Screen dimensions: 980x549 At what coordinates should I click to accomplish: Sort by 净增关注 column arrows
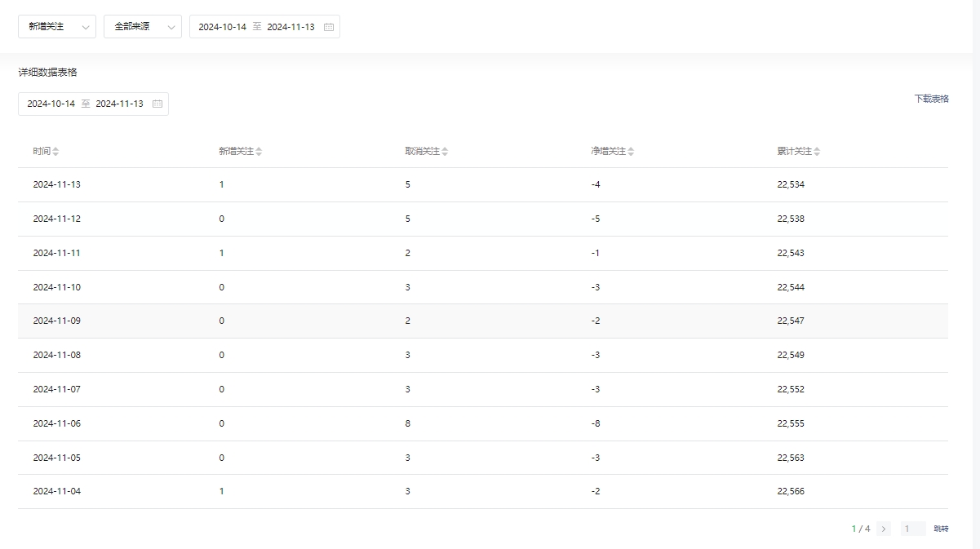click(631, 152)
